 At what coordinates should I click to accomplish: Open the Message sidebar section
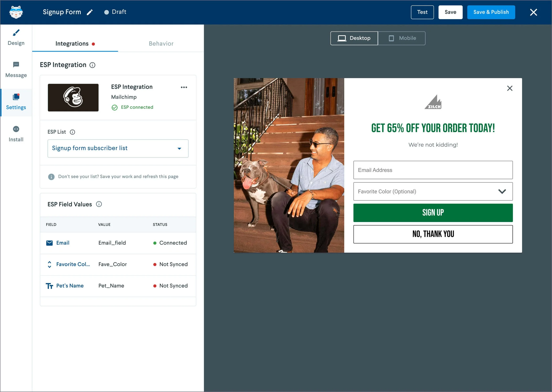[16, 69]
